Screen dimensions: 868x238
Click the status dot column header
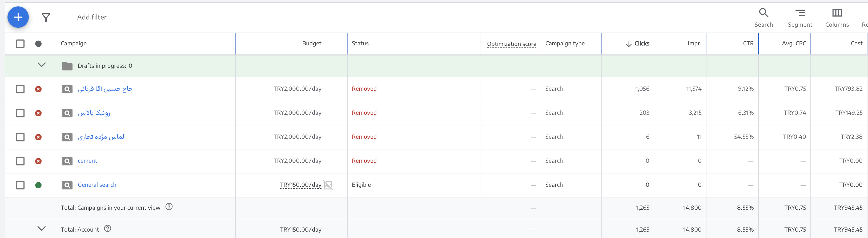38,43
